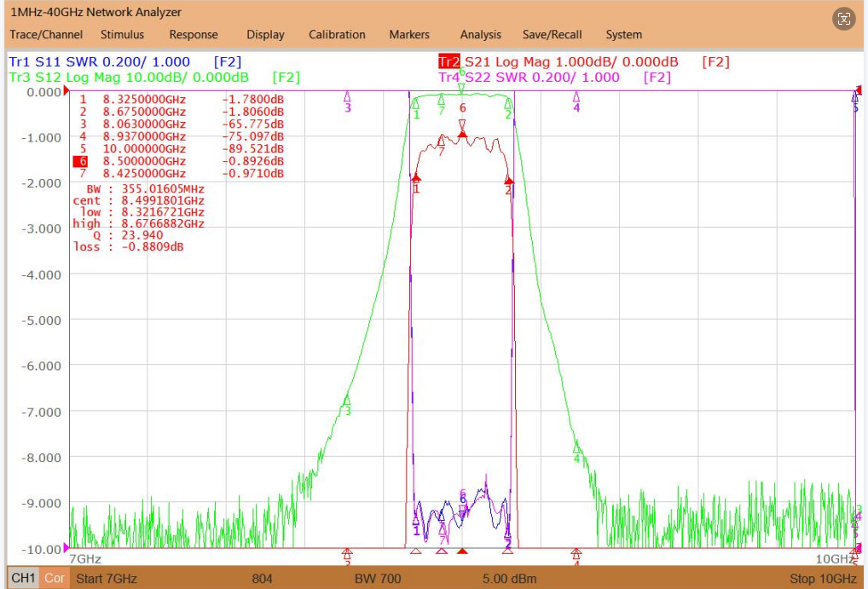Click the Start 7GHz field in status bar
The height and width of the screenshot is (589, 868).
pos(107,579)
